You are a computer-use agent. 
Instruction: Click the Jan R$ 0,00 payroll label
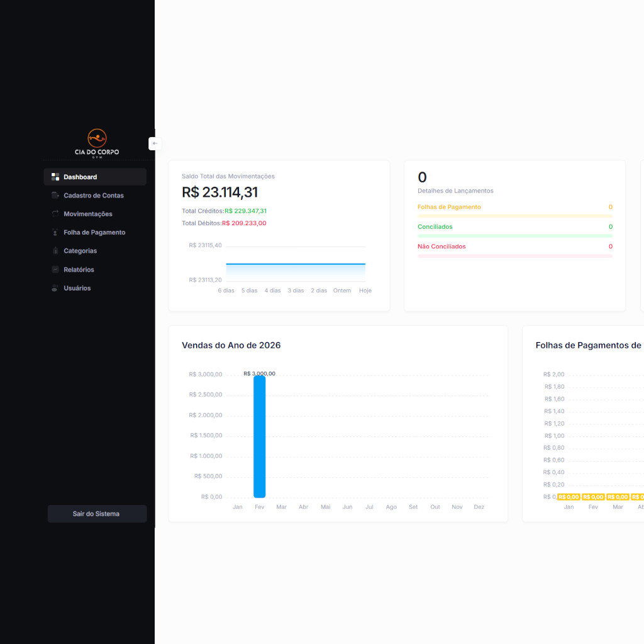coord(569,497)
